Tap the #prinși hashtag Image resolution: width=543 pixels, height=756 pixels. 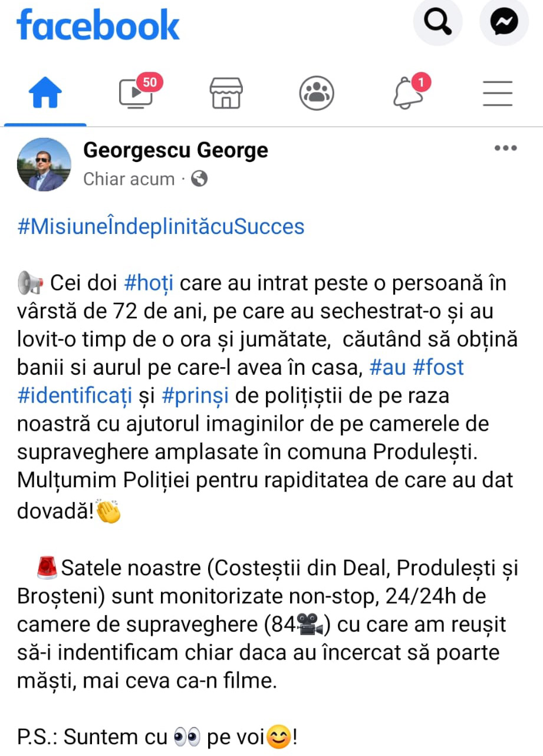pyautogui.click(x=194, y=395)
